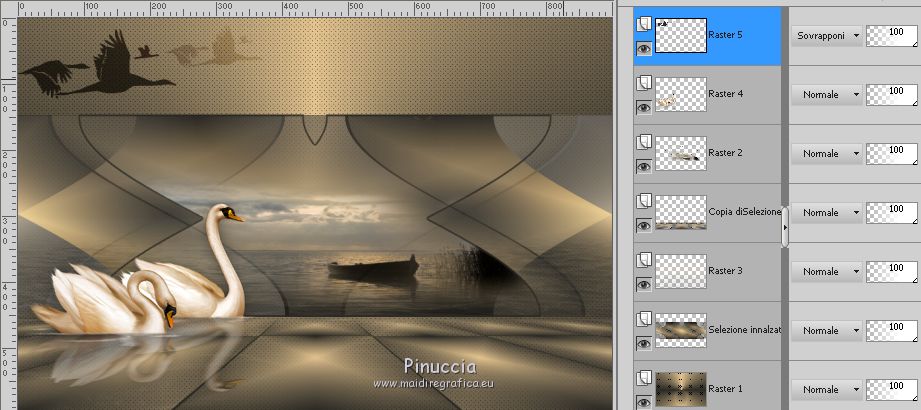
Task: Toggle the eye for Copia diSelezione layer
Action: (644, 226)
